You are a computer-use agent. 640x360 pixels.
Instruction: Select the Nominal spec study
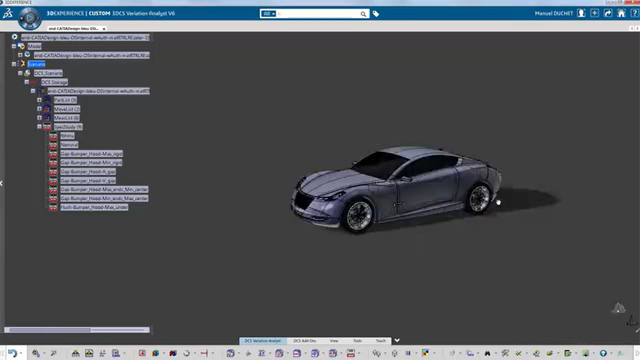tap(69, 145)
